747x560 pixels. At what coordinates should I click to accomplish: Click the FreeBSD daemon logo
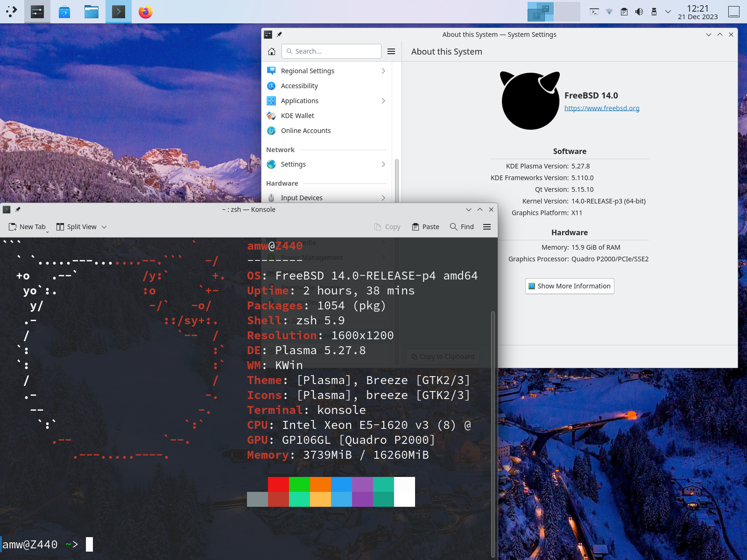(530, 100)
